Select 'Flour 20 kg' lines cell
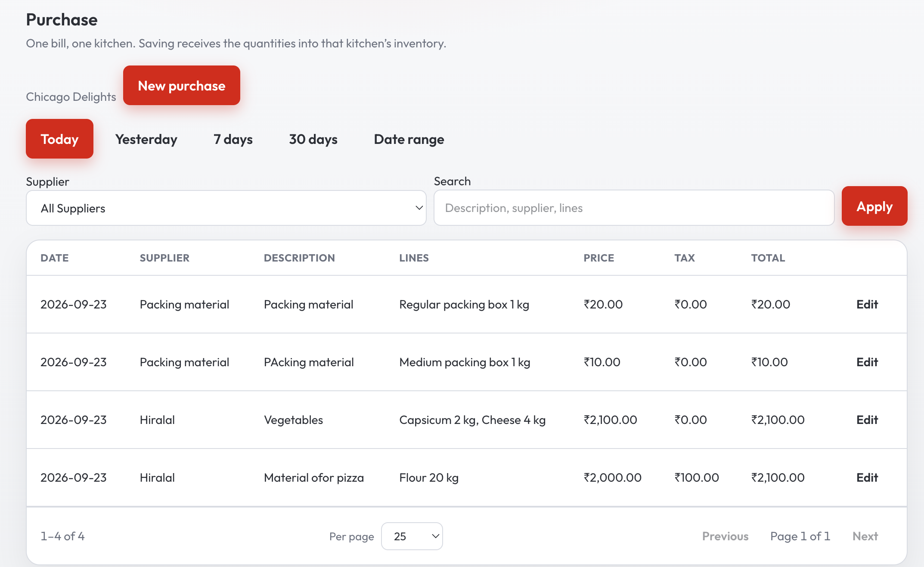 pos(429,477)
